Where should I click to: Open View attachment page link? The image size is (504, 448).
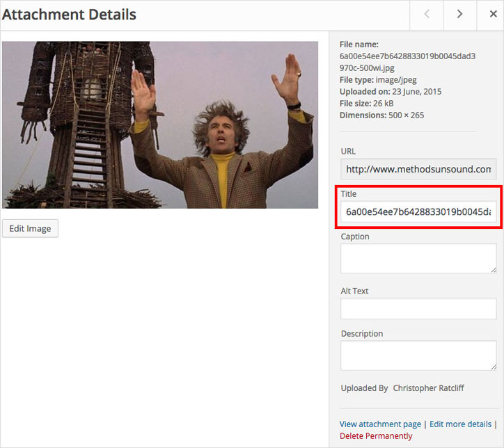[x=380, y=424]
